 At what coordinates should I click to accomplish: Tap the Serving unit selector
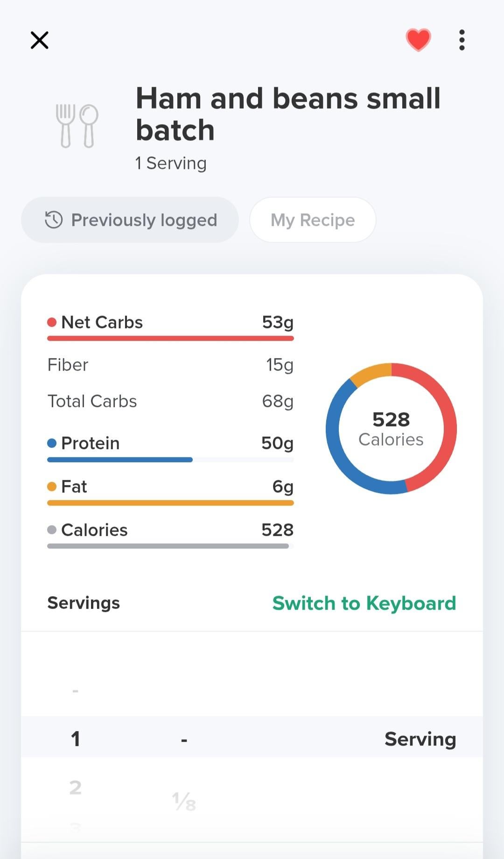(x=420, y=739)
